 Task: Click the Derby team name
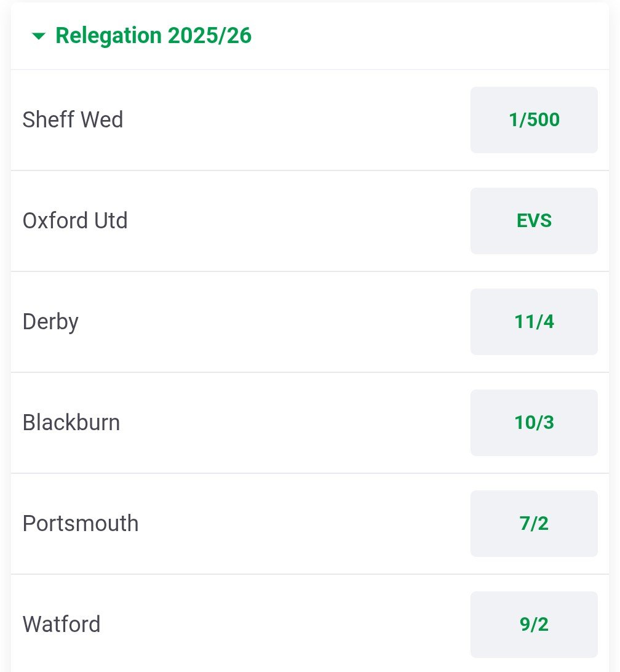pyautogui.click(x=50, y=322)
